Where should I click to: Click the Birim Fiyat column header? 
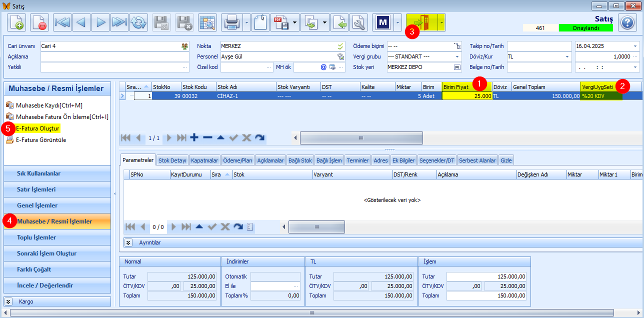point(467,86)
